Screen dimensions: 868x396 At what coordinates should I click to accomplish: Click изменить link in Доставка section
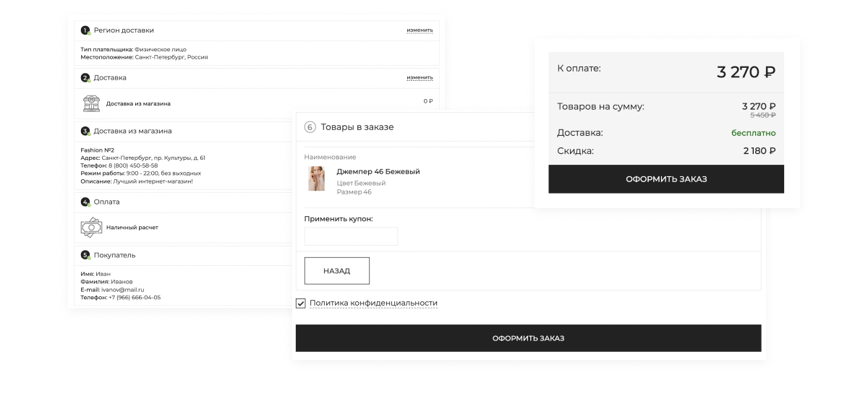(x=420, y=77)
